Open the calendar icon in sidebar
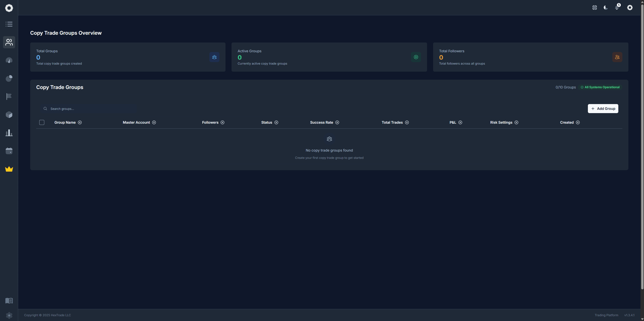Viewport: 644px width, 321px height. tap(9, 151)
